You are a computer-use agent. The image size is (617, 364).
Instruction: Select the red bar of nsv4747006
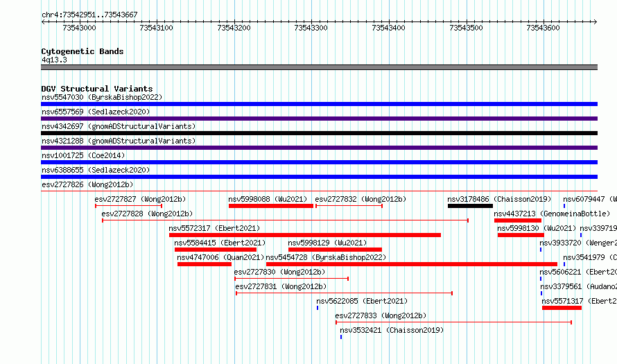click(x=205, y=264)
